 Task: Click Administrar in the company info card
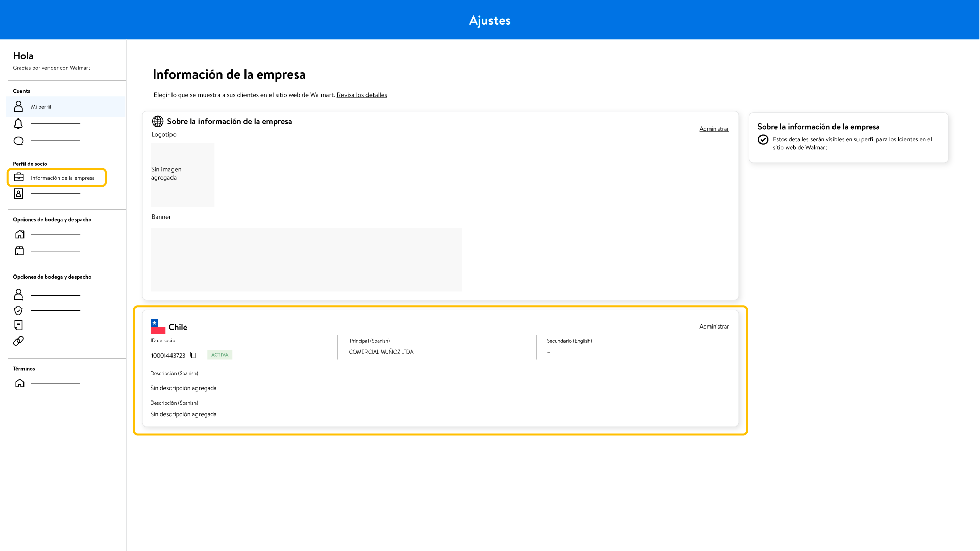(x=714, y=129)
